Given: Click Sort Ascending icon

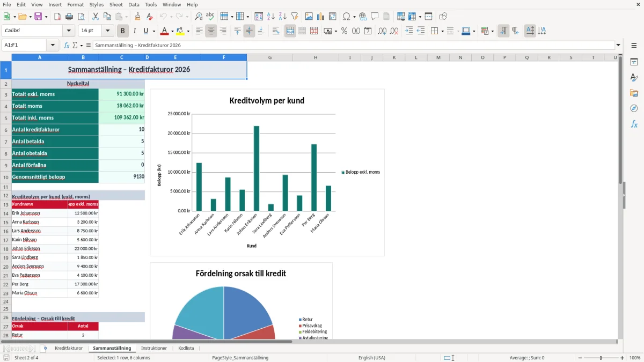Looking at the screenshot, I should (x=271, y=17).
